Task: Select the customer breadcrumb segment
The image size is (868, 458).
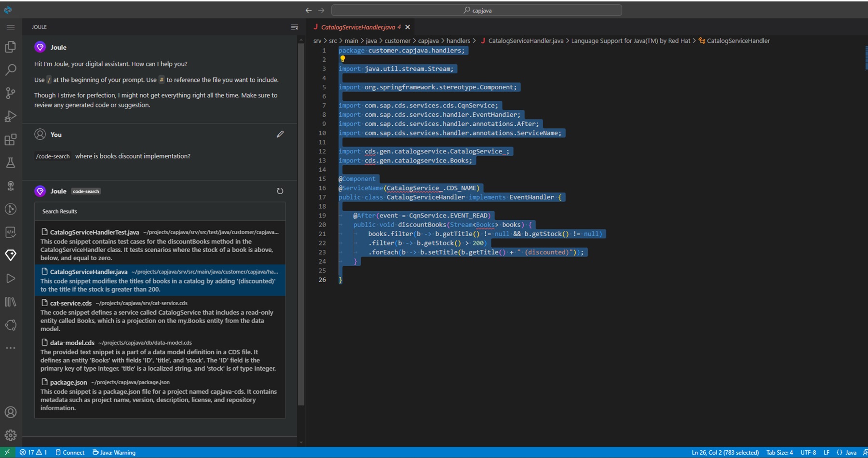Action: click(x=397, y=40)
